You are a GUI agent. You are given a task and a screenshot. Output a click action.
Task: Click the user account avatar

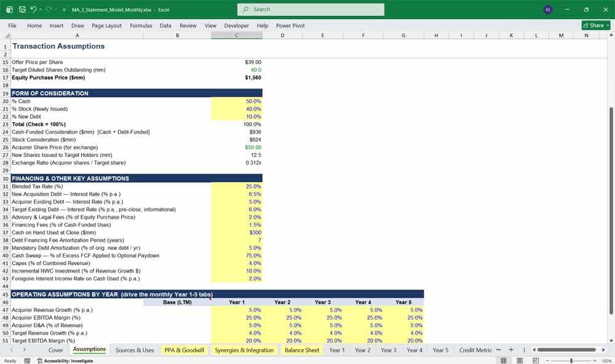pyautogui.click(x=548, y=9)
